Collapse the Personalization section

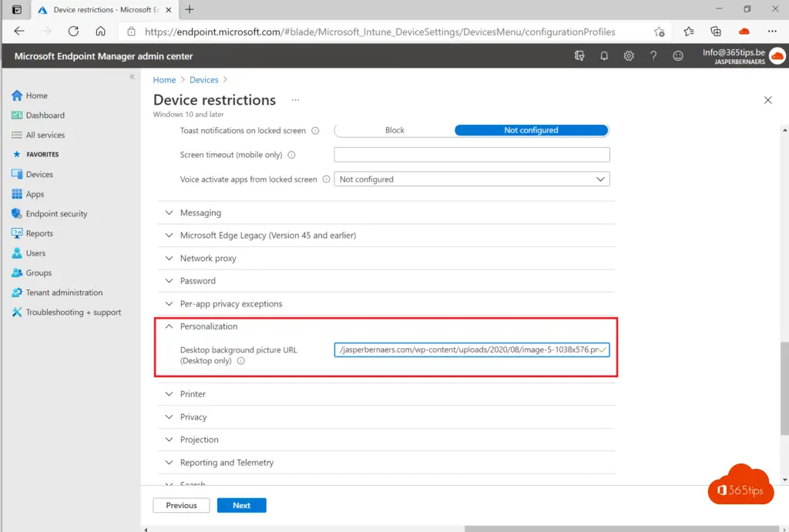(x=387, y=326)
